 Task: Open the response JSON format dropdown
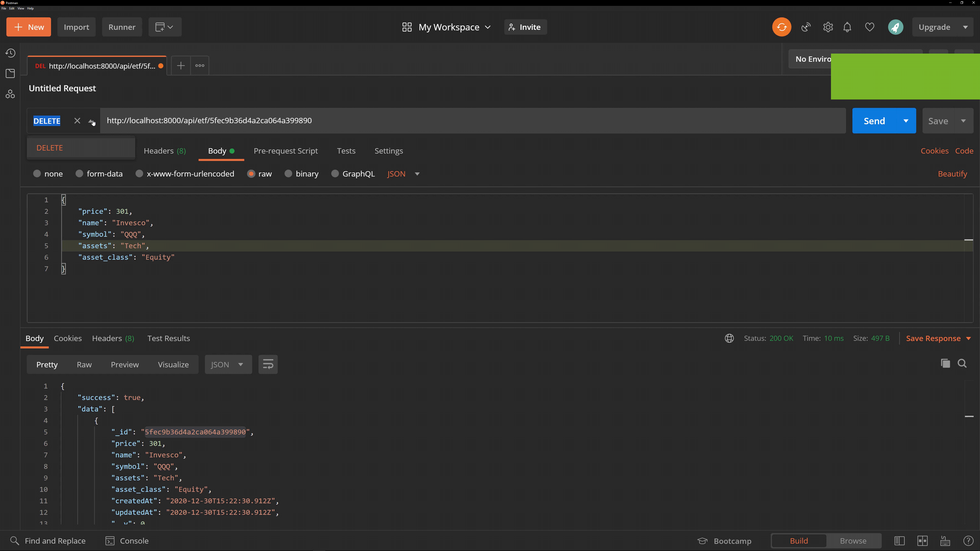tap(228, 364)
